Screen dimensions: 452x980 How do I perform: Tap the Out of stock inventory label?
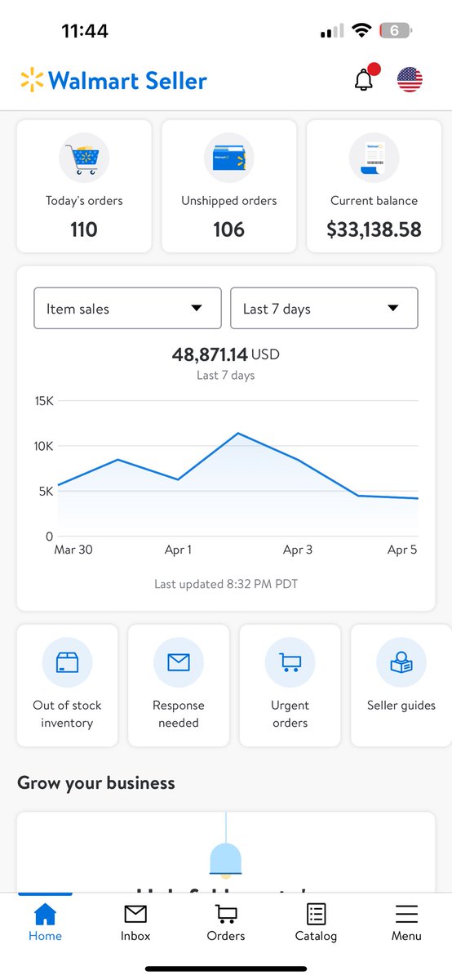click(x=67, y=714)
